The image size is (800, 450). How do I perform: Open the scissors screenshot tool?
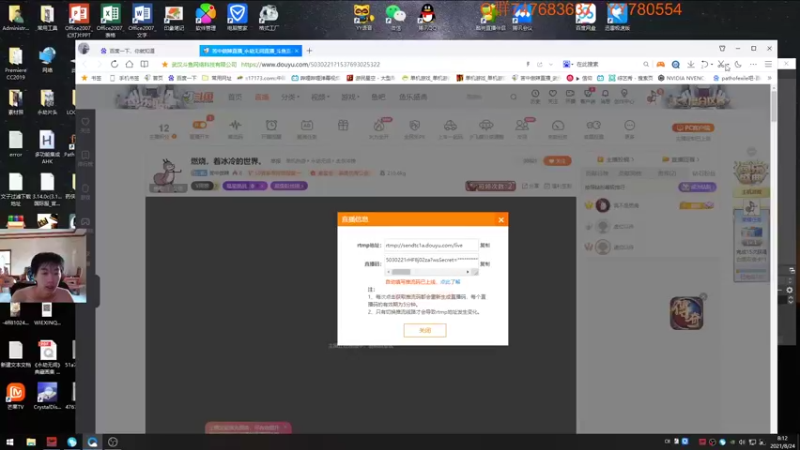pyautogui.click(x=720, y=64)
